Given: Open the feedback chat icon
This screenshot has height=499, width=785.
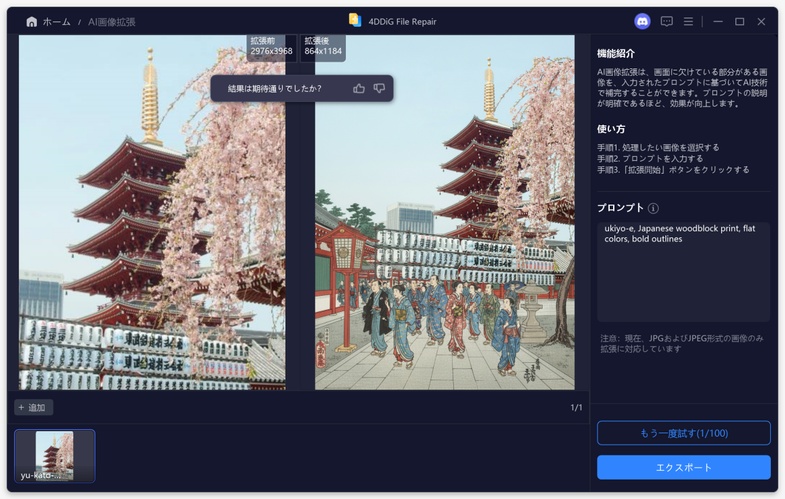Looking at the screenshot, I should pos(666,22).
